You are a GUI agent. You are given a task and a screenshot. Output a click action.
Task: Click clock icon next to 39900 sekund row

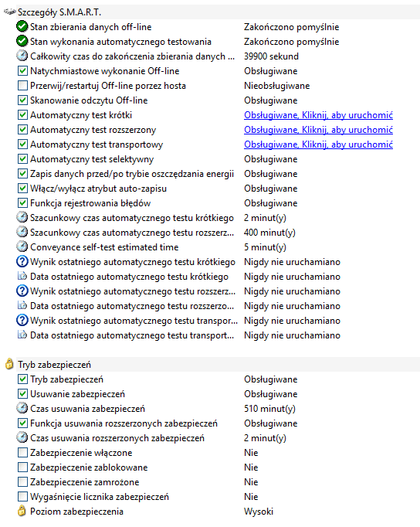(22, 56)
